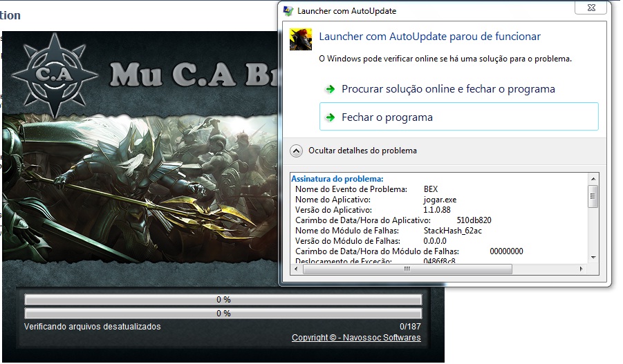Click the horizontal scrollbar right arrow in details
This screenshot has width=623, height=364.
[583, 269]
